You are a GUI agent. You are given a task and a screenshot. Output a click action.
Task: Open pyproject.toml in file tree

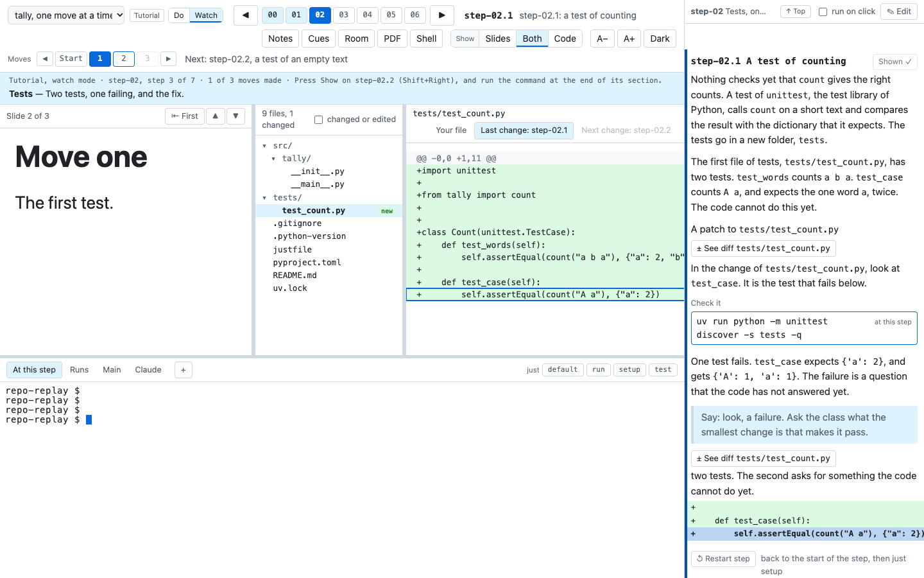pos(329,263)
